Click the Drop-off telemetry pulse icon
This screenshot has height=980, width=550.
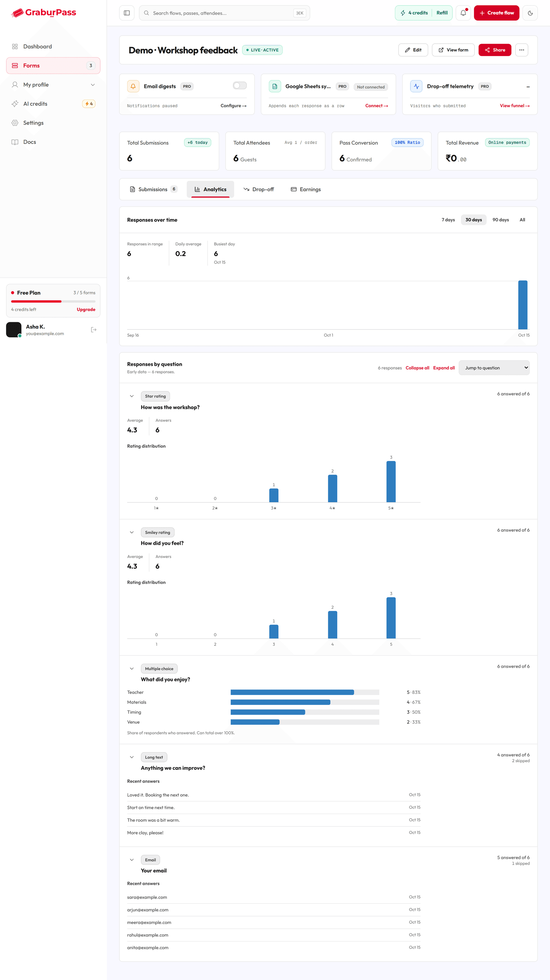416,86
